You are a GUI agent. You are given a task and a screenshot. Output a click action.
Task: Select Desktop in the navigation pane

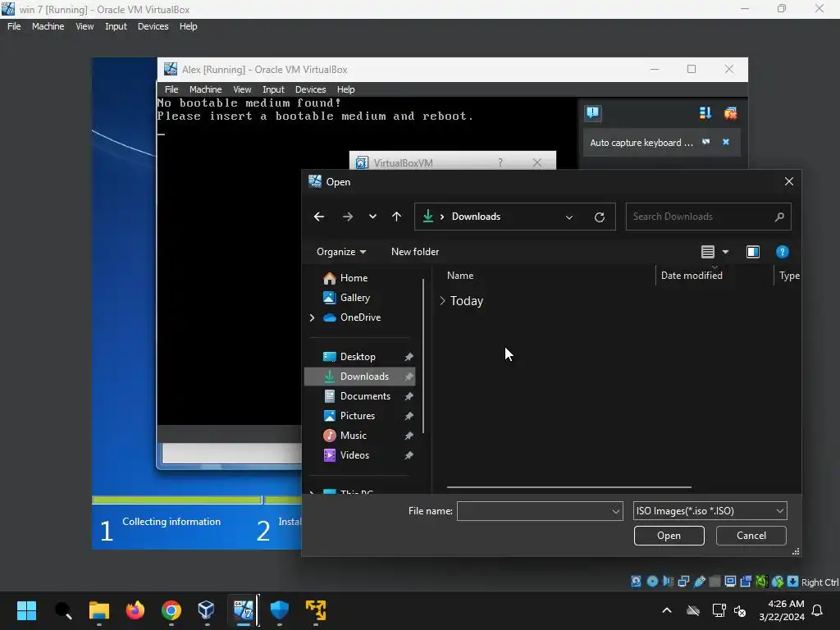359,357
